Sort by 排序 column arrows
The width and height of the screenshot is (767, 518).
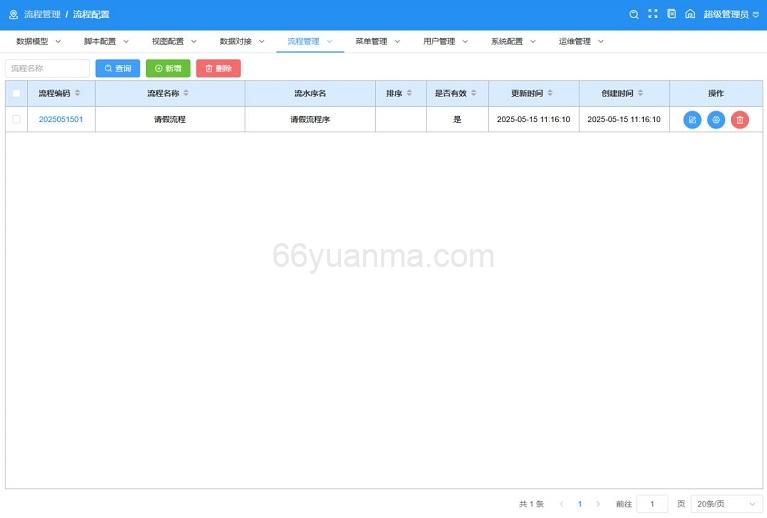coord(409,93)
